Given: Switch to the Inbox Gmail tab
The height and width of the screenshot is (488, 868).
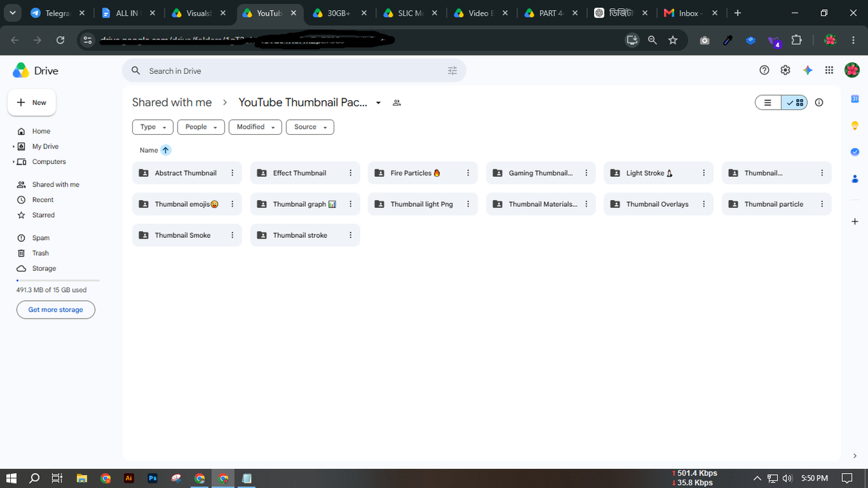Looking at the screenshot, I should 690,13.
